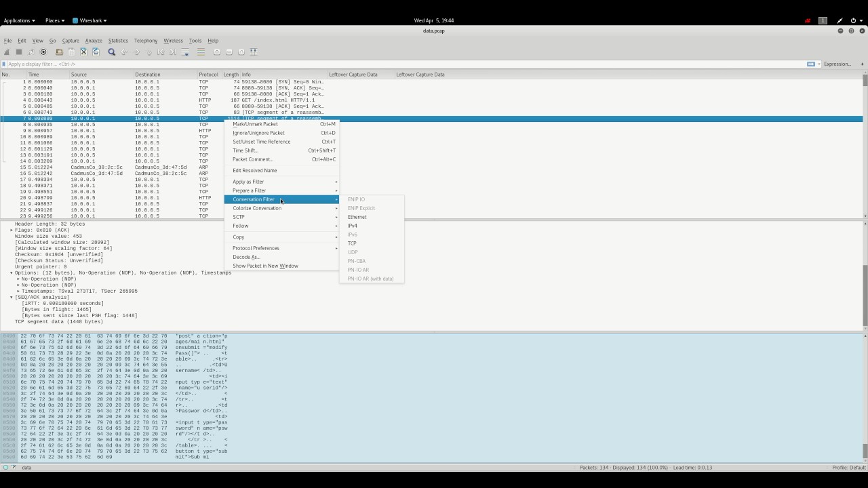Select the TCP conversation filter
This screenshot has width=868, height=488.
371,243
